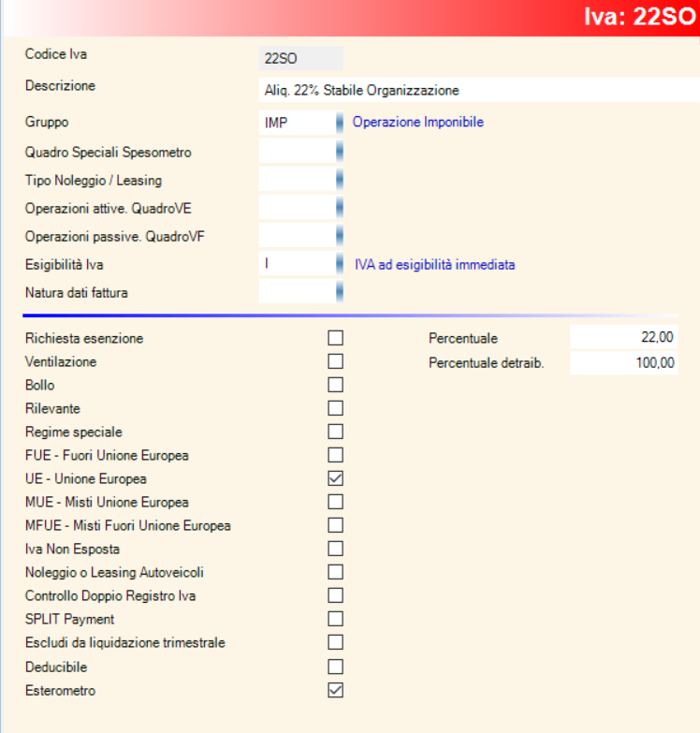700x733 pixels.
Task: Open Quadro Speciali Spesometro lookup
Action: [340, 152]
